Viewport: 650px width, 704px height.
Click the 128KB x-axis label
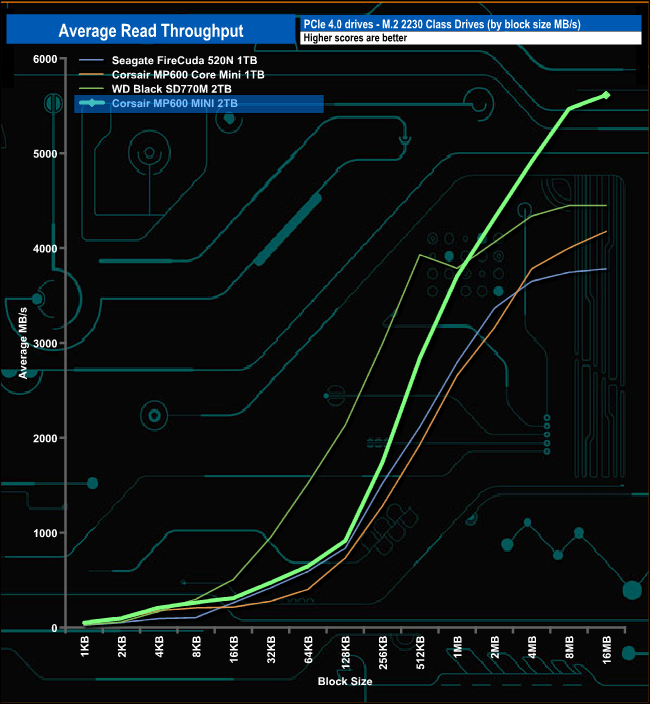pyautogui.click(x=346, y=652)
